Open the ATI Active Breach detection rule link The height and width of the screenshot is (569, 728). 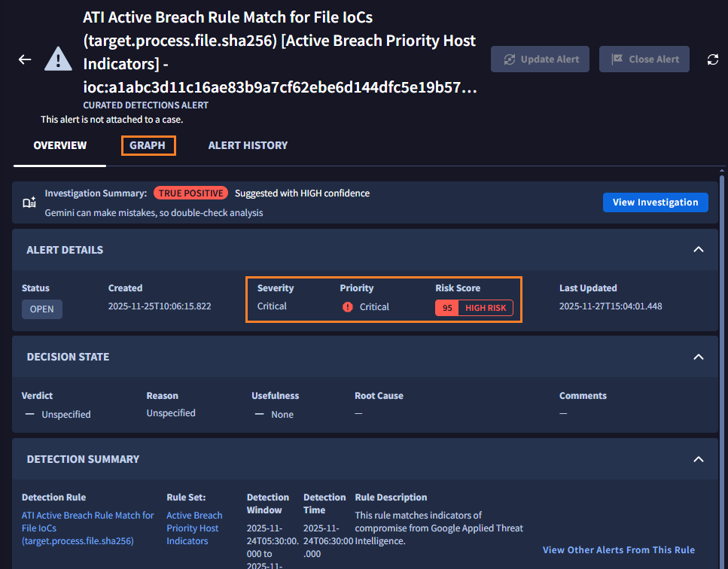pos(87,528)
